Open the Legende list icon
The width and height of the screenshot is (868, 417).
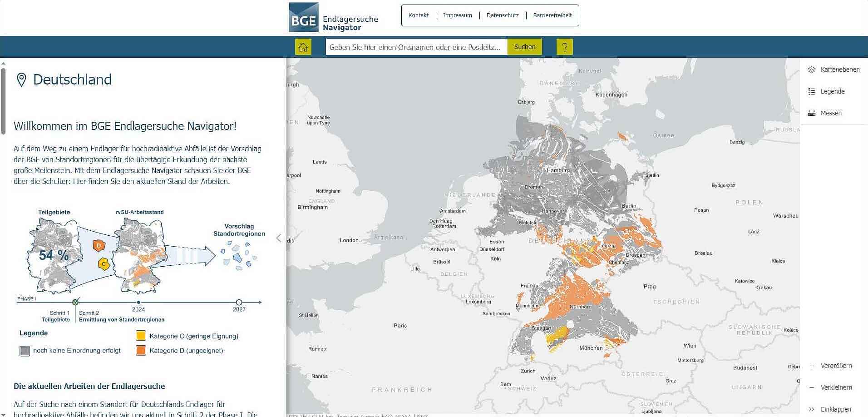[812, 91]
